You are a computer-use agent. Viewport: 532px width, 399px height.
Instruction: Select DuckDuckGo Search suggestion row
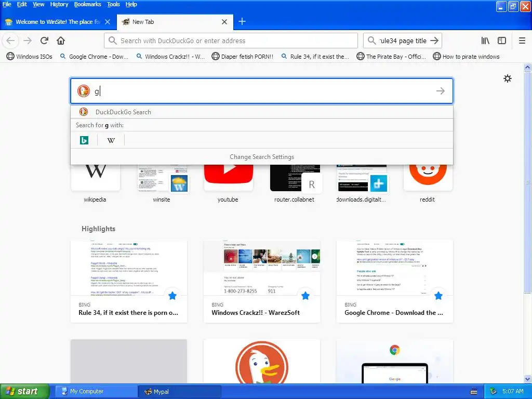(262, 112)
